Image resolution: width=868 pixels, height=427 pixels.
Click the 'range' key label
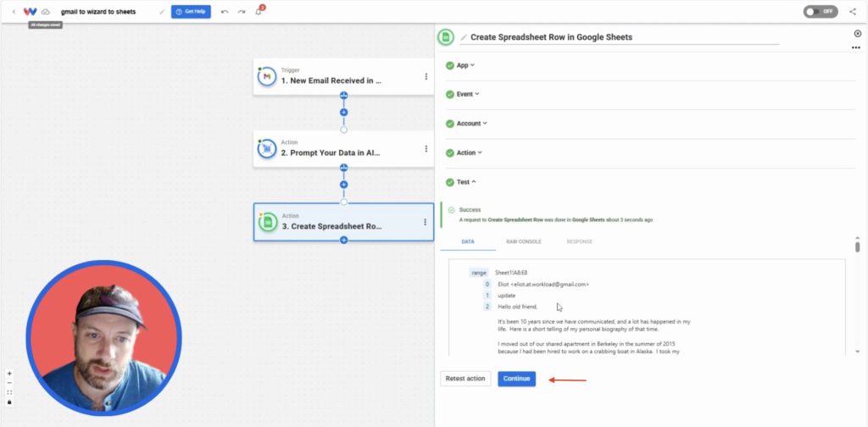(479, 273)
